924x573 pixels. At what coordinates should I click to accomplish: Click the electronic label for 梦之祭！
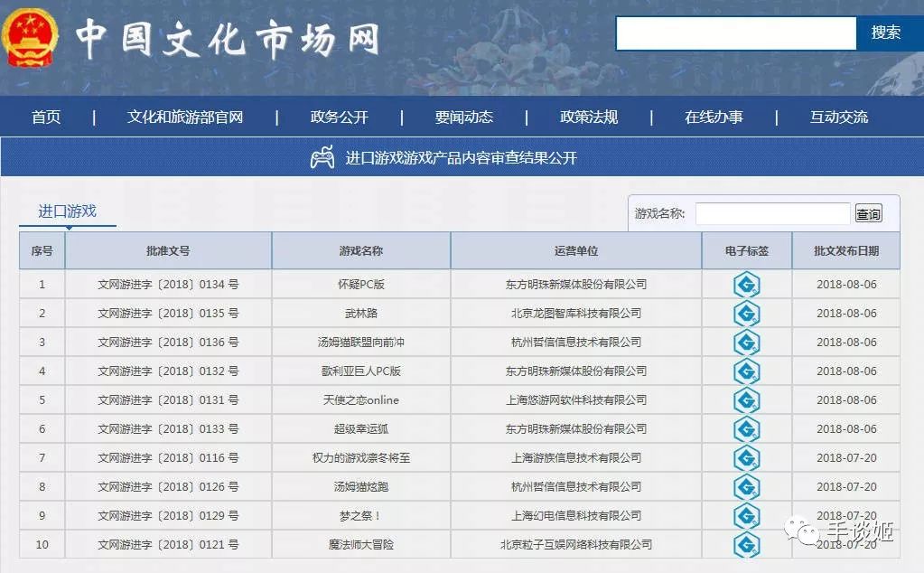[746, 515]
